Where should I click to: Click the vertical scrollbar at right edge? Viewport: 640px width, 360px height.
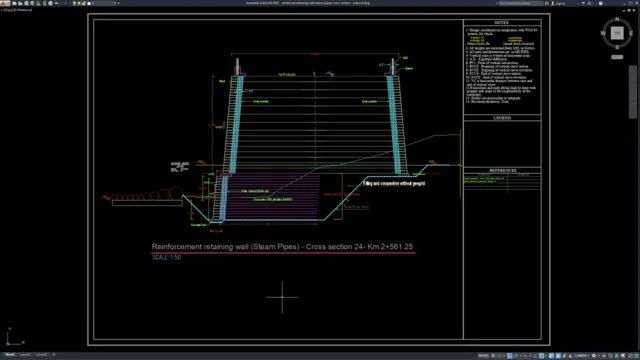click(633, 92)
